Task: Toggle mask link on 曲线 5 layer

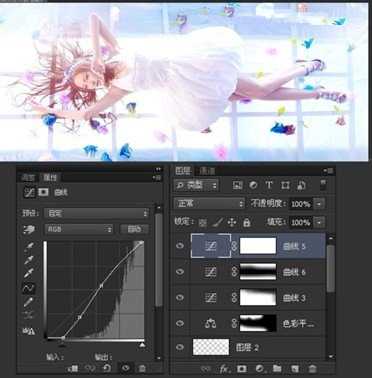Action: pyautogui.click(x=235, y=246)
